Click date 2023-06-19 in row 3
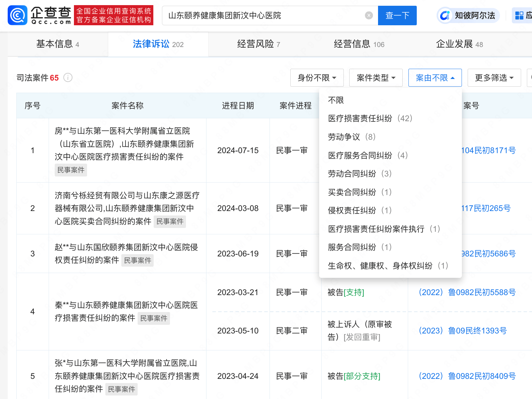 click(x=238, y=254)
